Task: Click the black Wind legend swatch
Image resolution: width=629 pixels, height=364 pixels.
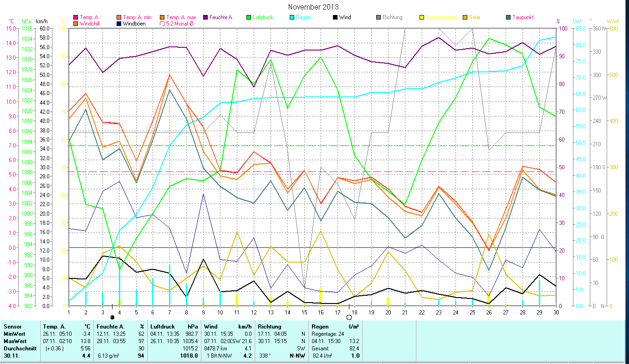Action: 335,17
